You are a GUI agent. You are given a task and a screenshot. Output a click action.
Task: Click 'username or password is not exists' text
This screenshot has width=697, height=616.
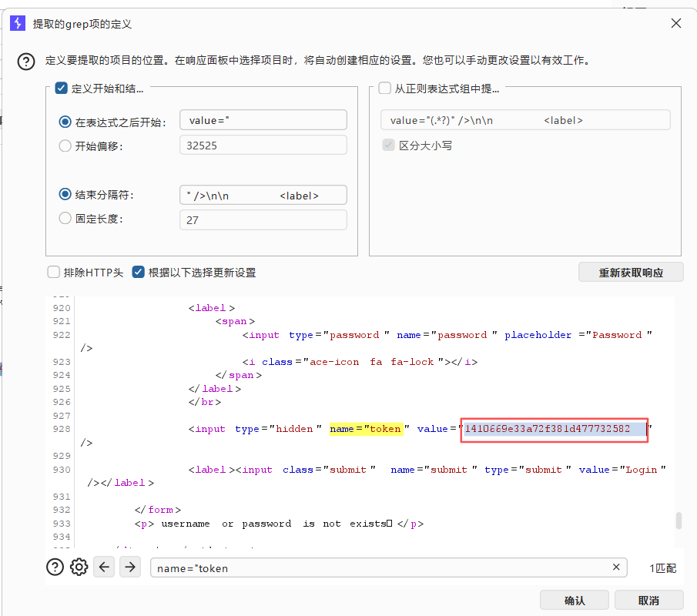tap(276, 524)
